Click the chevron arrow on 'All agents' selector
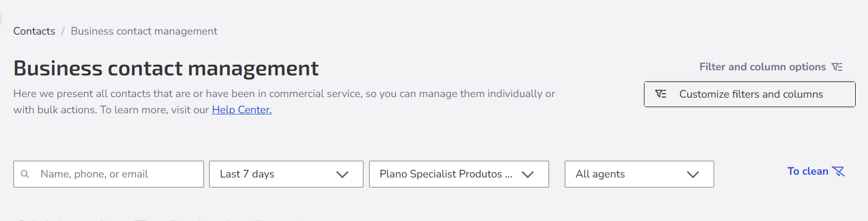The width and height of the screenshot is (868, 221). click(693, 175)
